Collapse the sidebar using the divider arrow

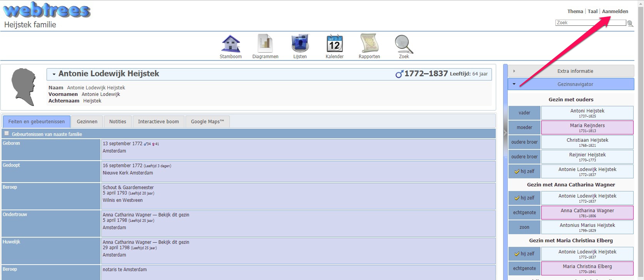[x=505, y=132]
